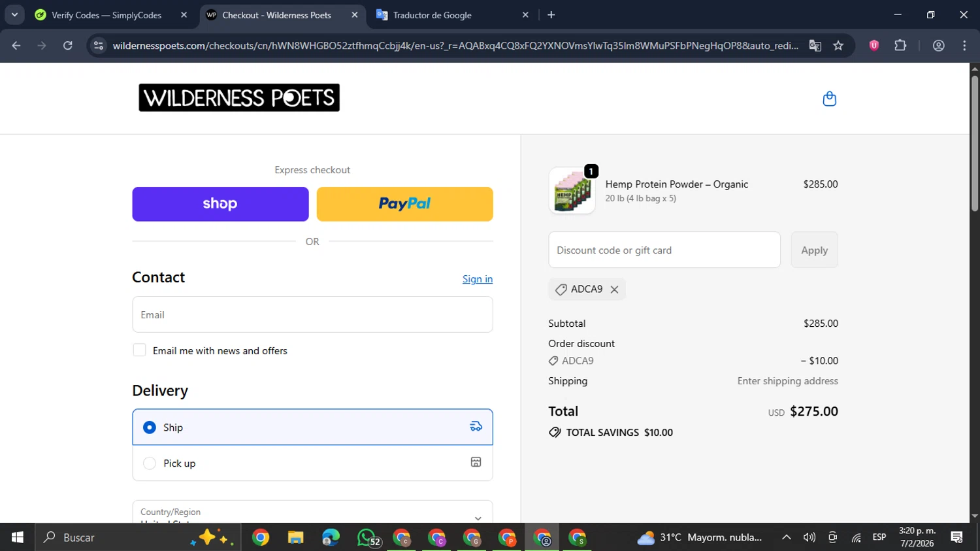Click the Sign in link
This screenshot has height=551, width=980.
[478, 279]
